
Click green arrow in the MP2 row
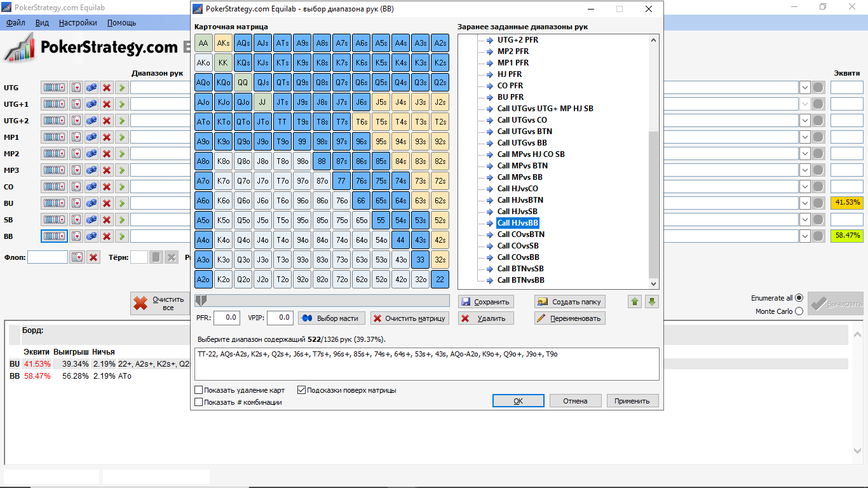[121, 154]
